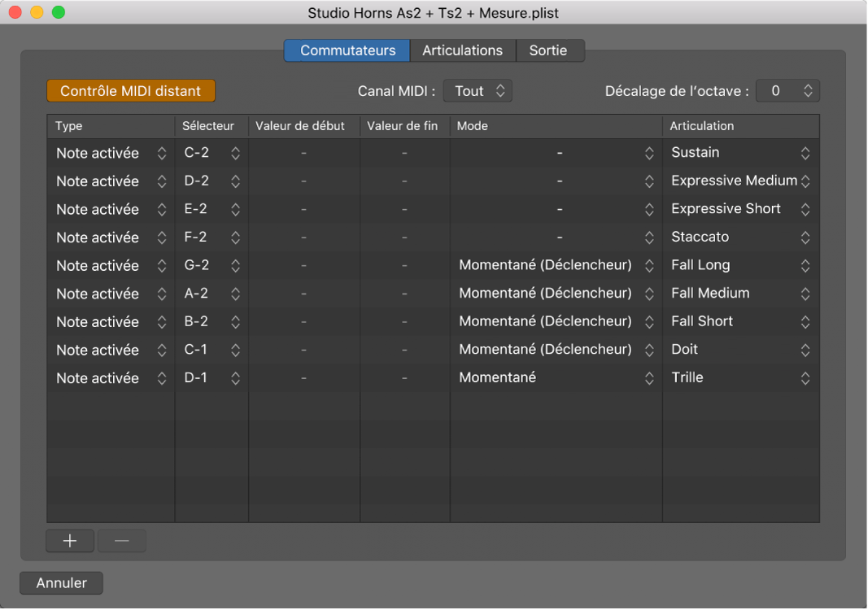Click the Annuler button
Viewport: 868px width, 610px height.
pos(61,583)
